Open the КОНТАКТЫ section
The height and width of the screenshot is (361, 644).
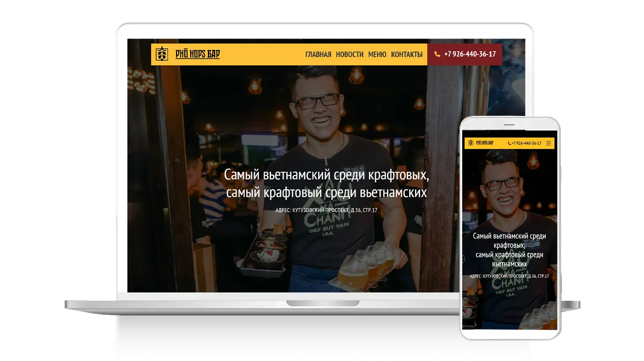[406, 54]
